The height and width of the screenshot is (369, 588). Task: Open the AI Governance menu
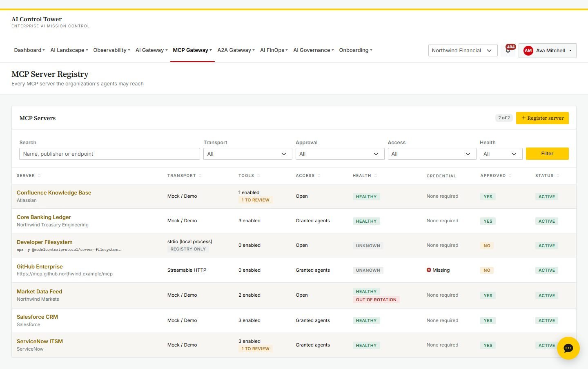tap(314, 50)
